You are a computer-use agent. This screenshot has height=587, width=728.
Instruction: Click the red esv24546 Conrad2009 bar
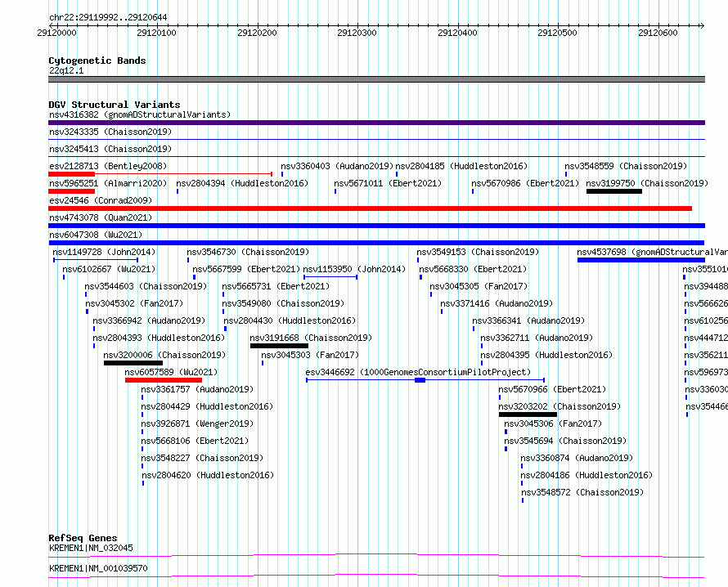tap(370, 208)
